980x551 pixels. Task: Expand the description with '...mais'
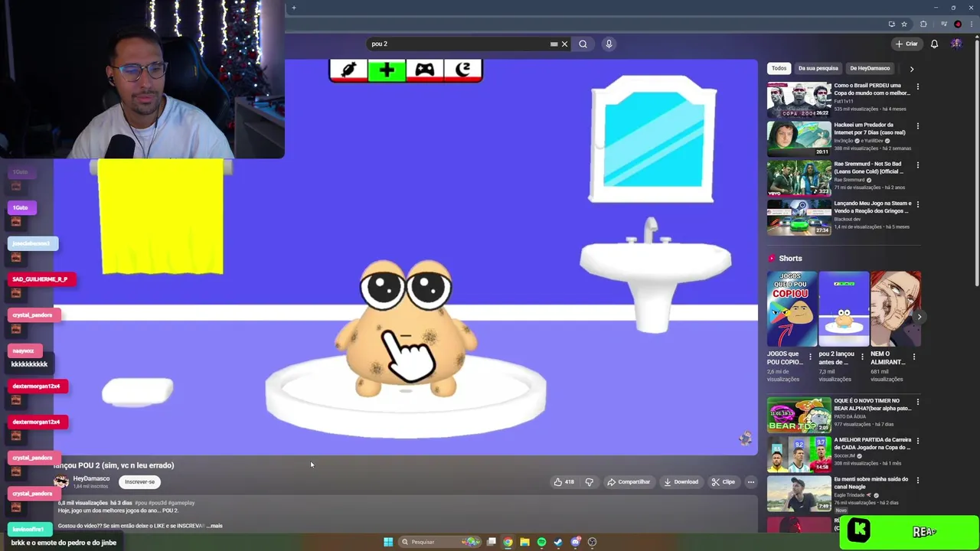(214, 526)
